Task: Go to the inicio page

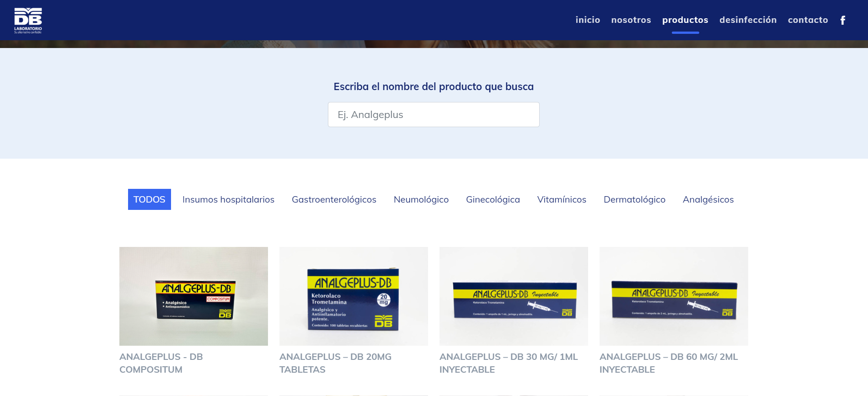Action: (x=588, y=20)
